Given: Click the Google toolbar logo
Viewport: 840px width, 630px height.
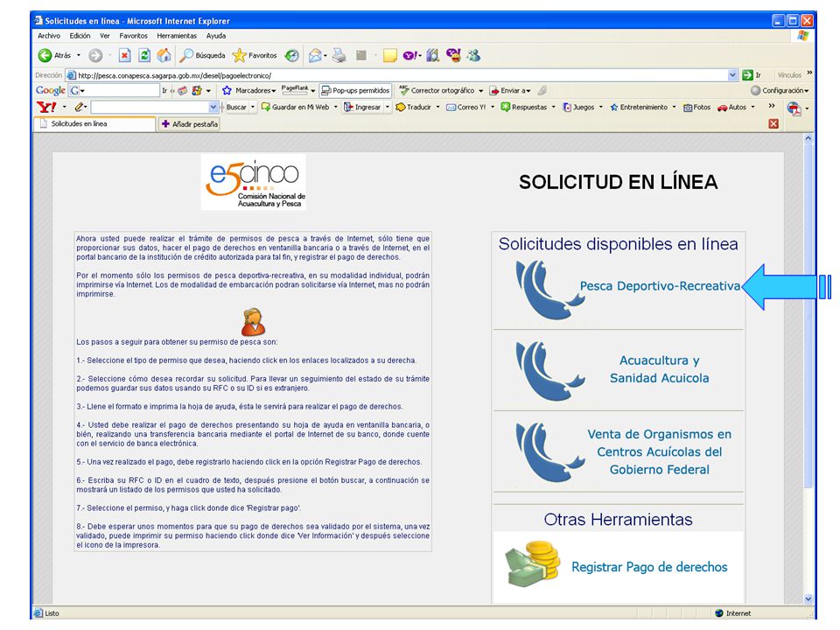Looking at the screenshot, I should click(51, 90).
